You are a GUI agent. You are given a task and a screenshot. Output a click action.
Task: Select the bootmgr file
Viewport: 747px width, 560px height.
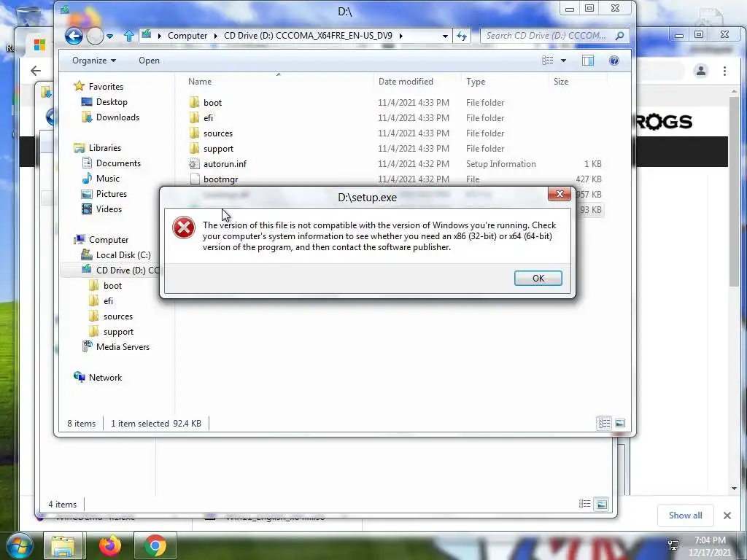tap(220, 179)
